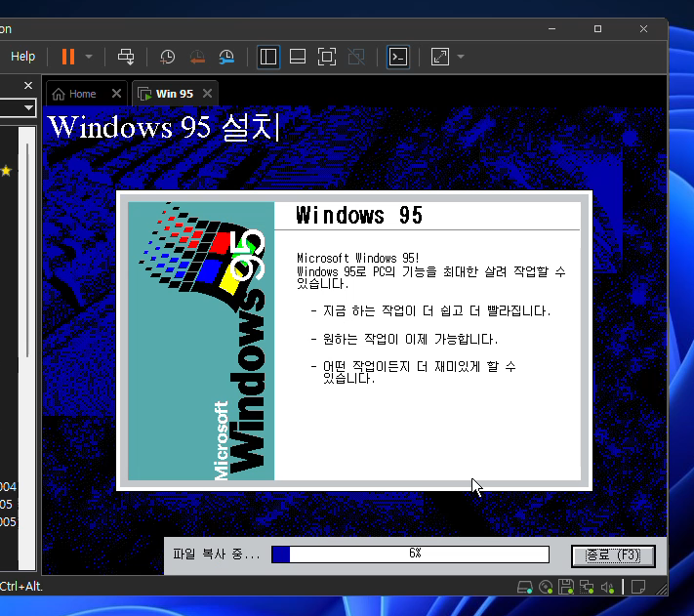The image size is (694, 616).
Task: Click the yellow favorite star in library
Action: (6, 171)
